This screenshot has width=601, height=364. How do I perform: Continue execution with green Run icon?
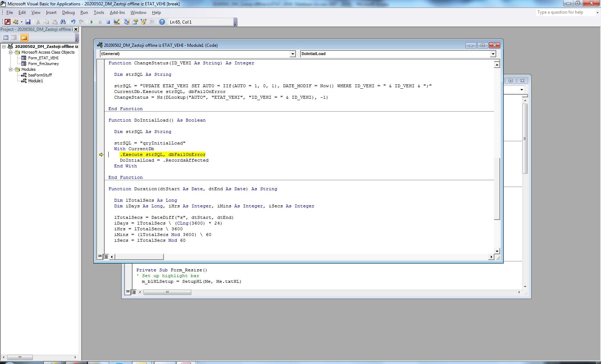[92, 22]
